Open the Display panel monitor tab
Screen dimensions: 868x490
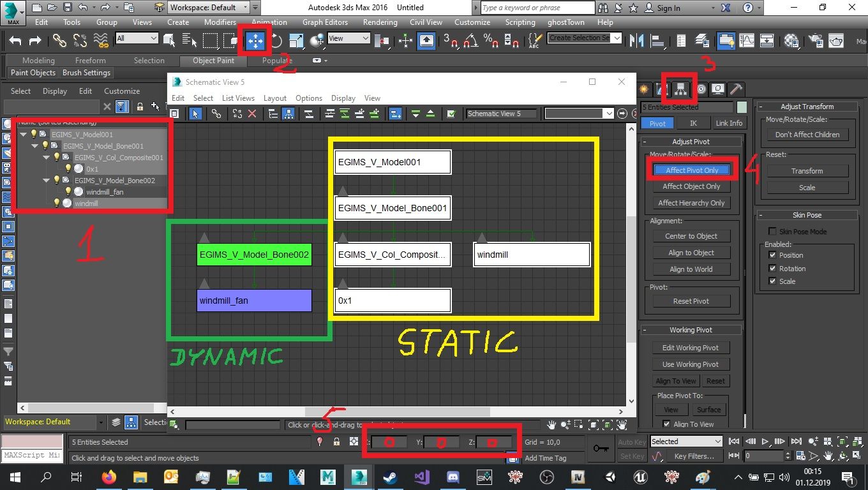coord(719,89)
